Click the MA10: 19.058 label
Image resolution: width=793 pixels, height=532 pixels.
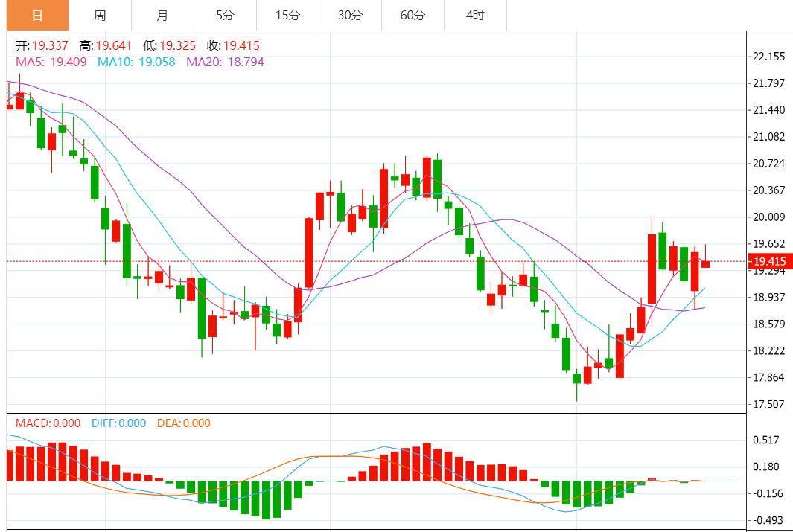136,63
